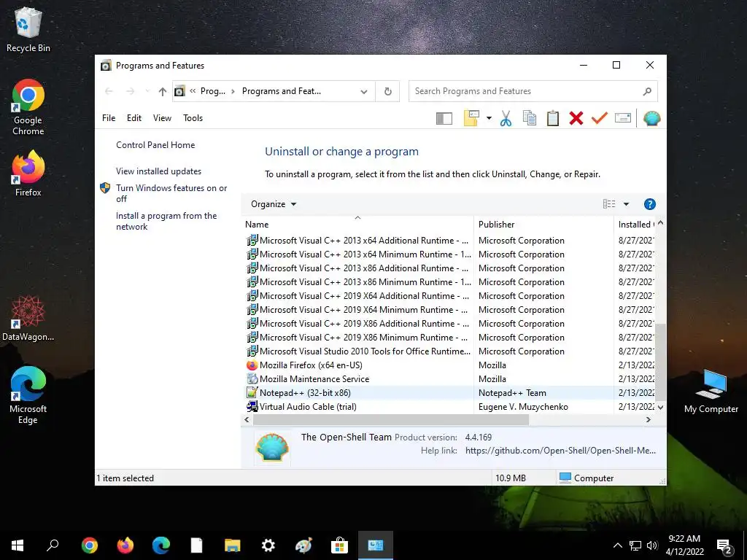Select Google Chrome desktop shortcut

tap(28, 108)
